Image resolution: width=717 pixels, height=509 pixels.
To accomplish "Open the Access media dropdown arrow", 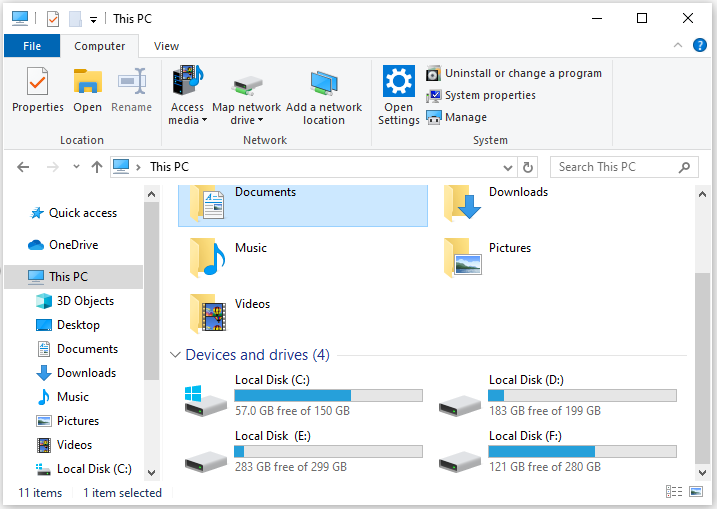I will pos(204,120).
